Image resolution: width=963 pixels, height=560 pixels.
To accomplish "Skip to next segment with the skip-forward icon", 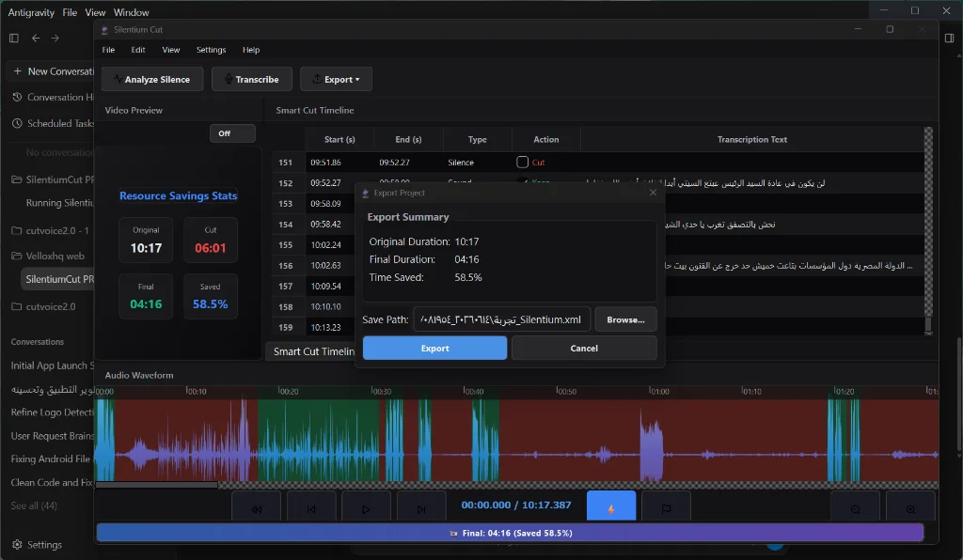I will click(421, 509).
